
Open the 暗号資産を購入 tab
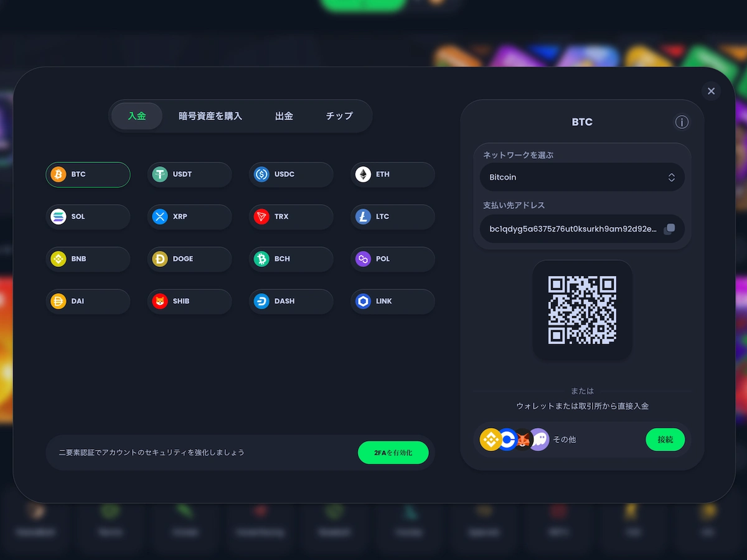point(210,116)
